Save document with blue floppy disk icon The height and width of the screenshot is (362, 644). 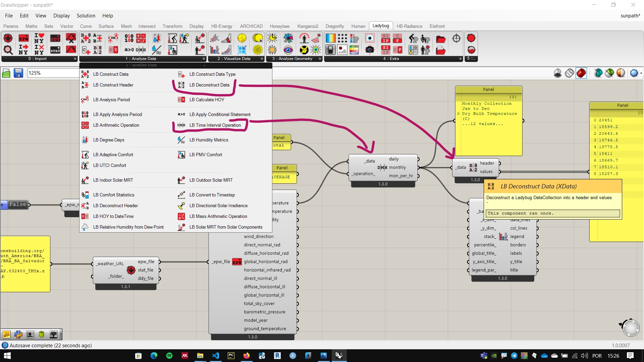coord(18,73)
